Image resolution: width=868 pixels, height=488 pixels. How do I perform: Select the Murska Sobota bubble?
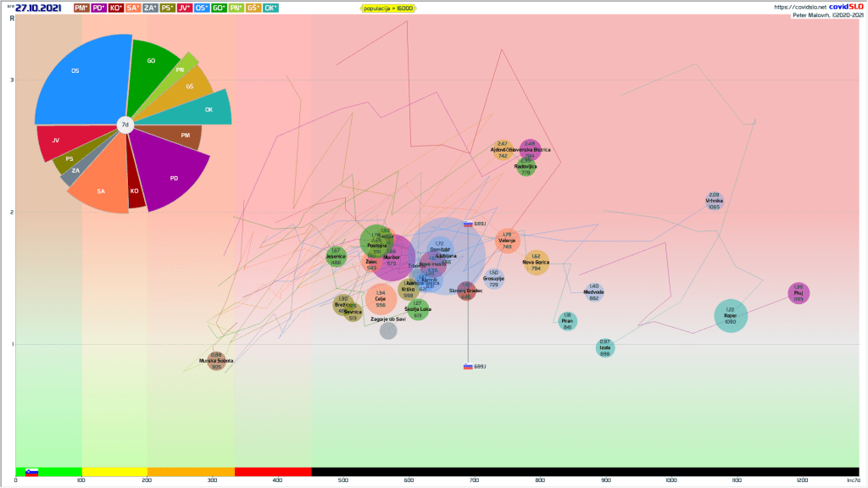pyautogui.click(x=216, y=361)
